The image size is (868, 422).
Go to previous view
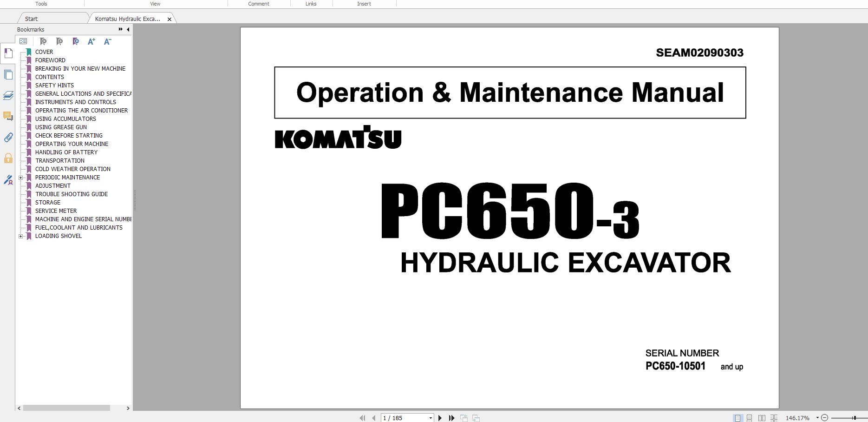coord(464,418)
